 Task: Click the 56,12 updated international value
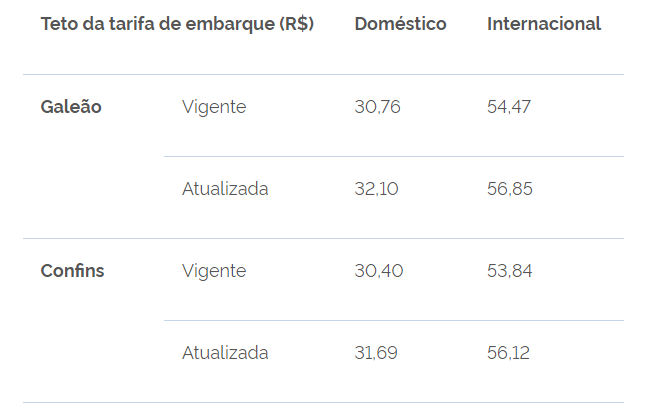point(508,353)
